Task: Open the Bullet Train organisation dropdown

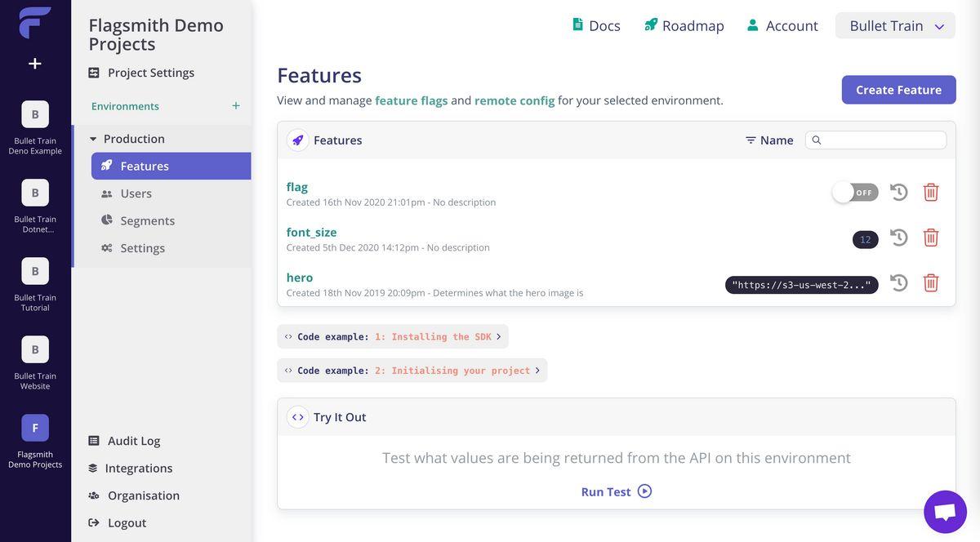Action: [x=895, y=26]
